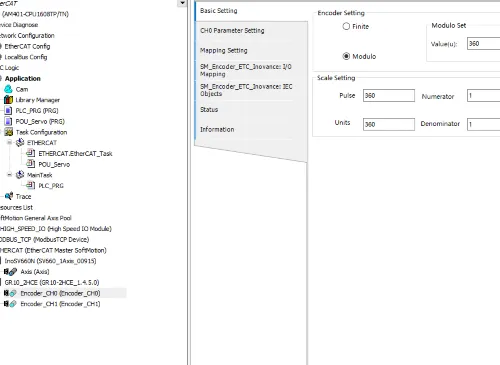500x365 pixels.
Task: Collapse the ETHERCAT task node
Action: pyautogui.click(x=10, y=142)
